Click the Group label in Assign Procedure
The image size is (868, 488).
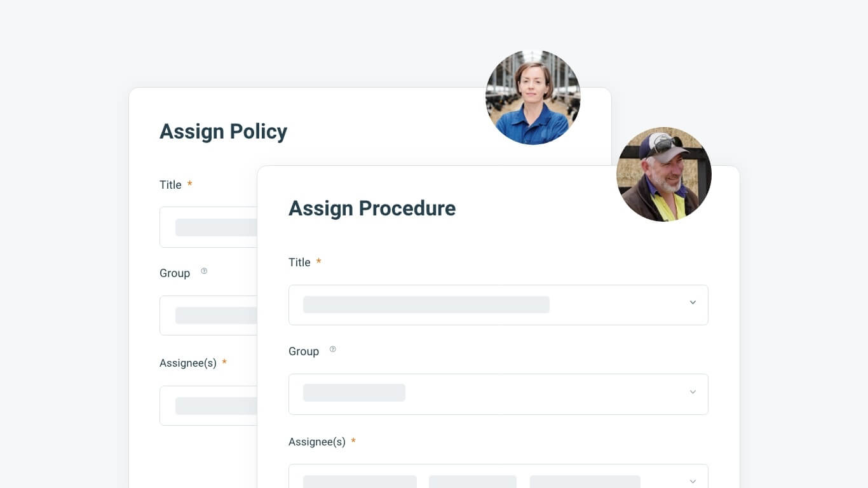(304, 351)
